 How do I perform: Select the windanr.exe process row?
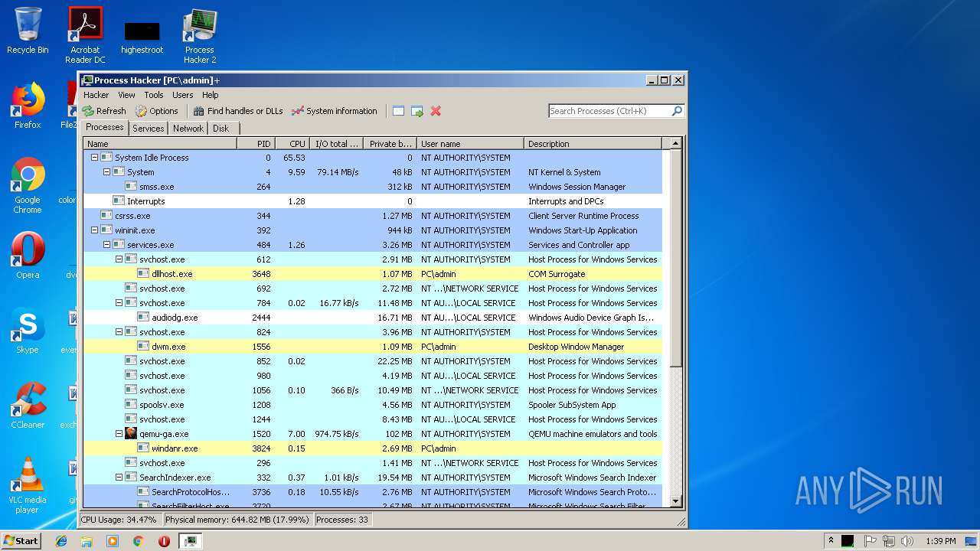tap(373, 448)
